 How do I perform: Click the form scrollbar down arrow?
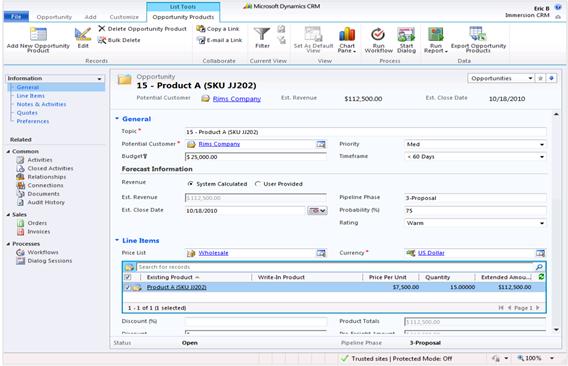tap(556, 330)
